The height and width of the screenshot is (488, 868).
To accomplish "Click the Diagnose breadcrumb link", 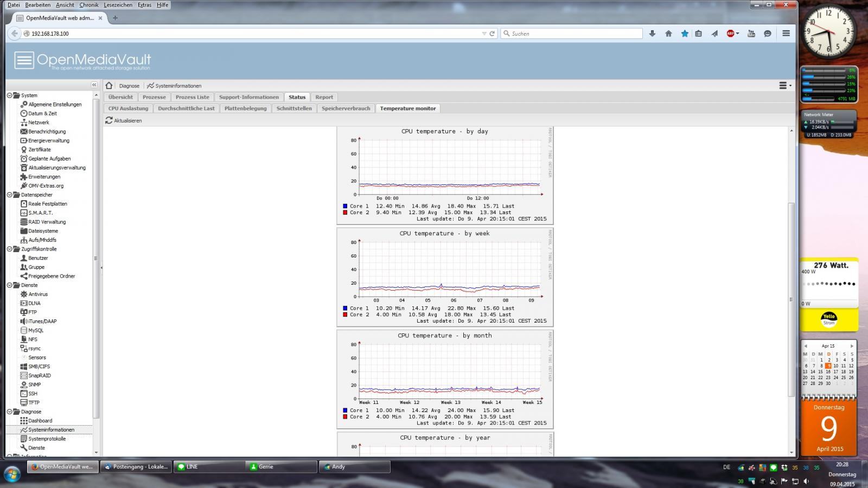I will point(129,86).
